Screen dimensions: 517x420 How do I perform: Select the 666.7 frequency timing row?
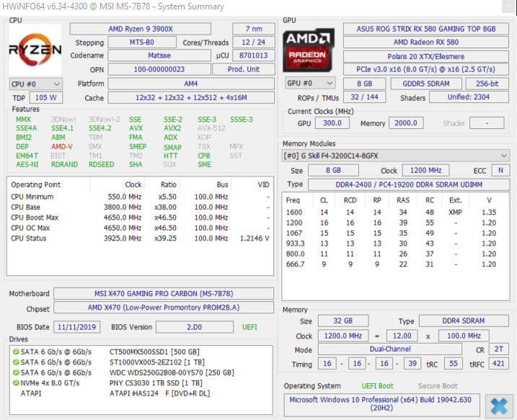(x=395, y=264)
